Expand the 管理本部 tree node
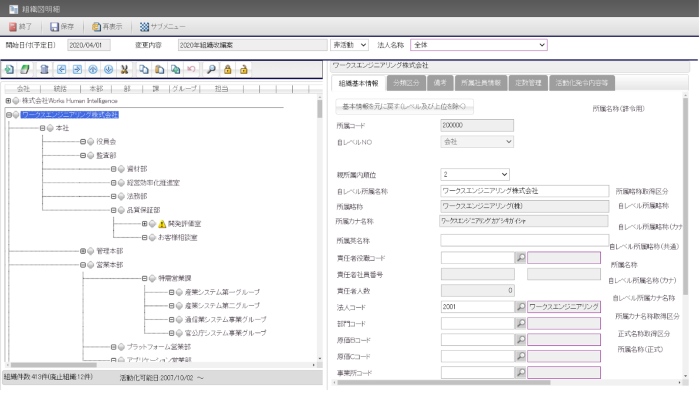Viewport: 700px width, 394px height. click(83, 251)
